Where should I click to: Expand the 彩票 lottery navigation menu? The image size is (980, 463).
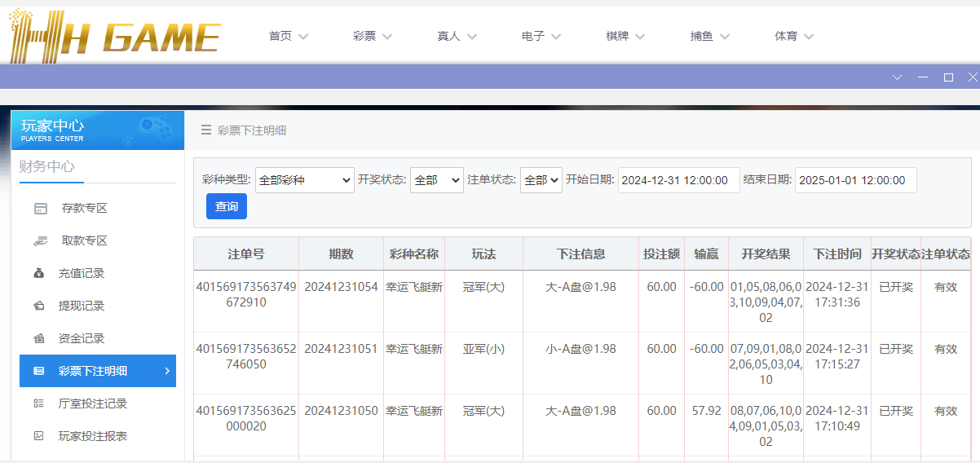click(x=373, y=36)
